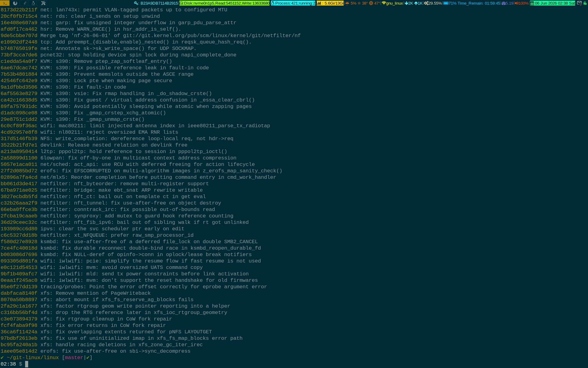
Task: Click the nvme0n1p5 disk status block
Action: 224,3
